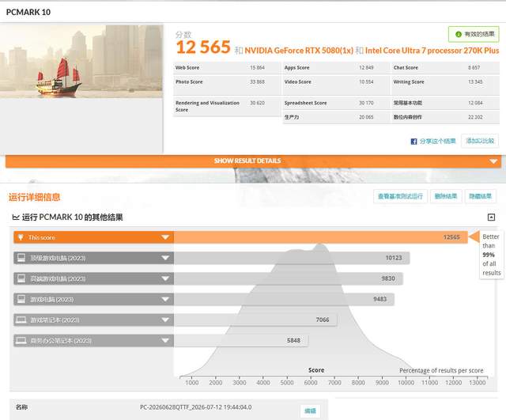The width and height of the screenshot is (506, 420).
Task: Click the junk boat benchmark thumbnail
Action: [x=81, y=62]
